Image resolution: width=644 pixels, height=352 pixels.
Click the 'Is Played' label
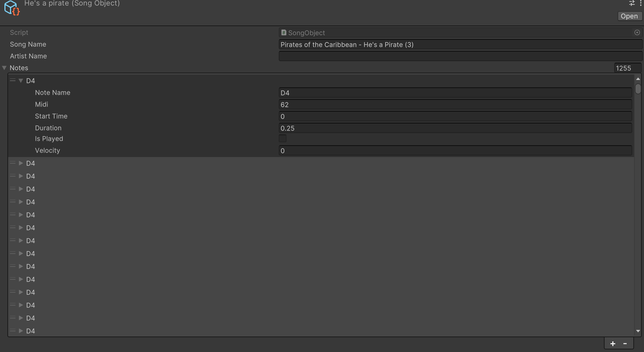coord(49,139)
